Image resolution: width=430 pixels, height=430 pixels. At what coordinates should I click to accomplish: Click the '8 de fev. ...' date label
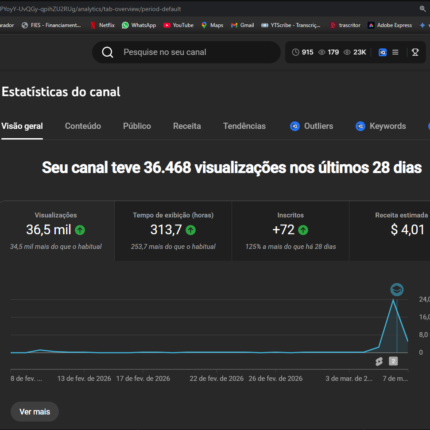point(26,379)
